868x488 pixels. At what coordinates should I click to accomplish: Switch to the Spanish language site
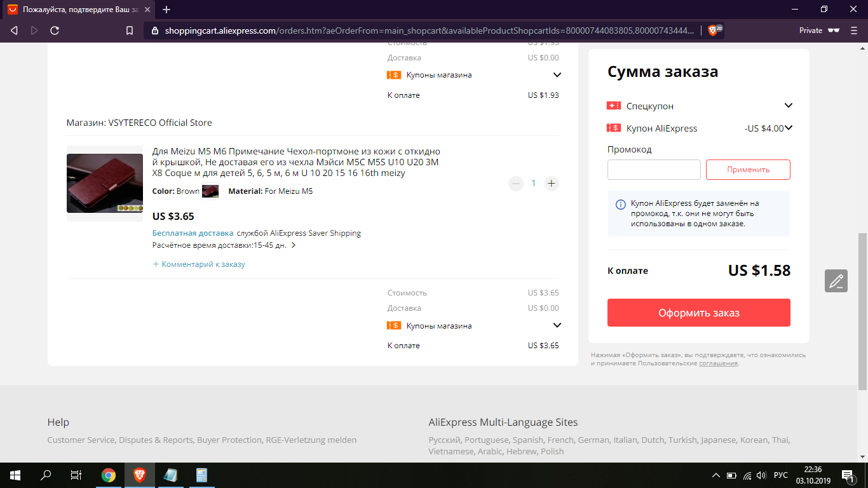pos(528,440)
